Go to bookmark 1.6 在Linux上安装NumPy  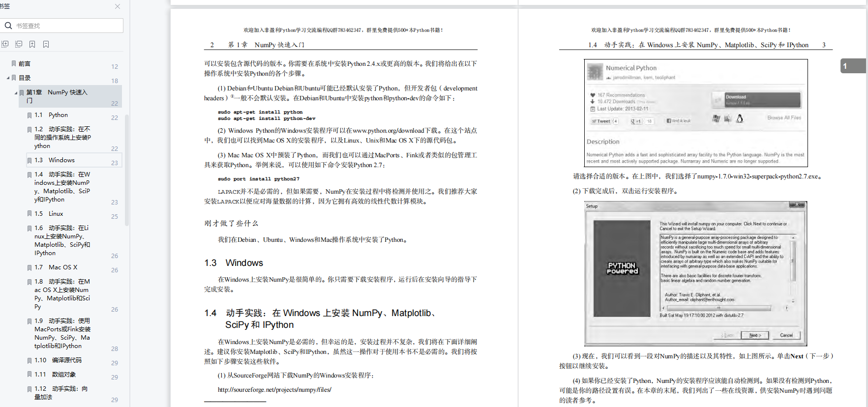point(62,240)
